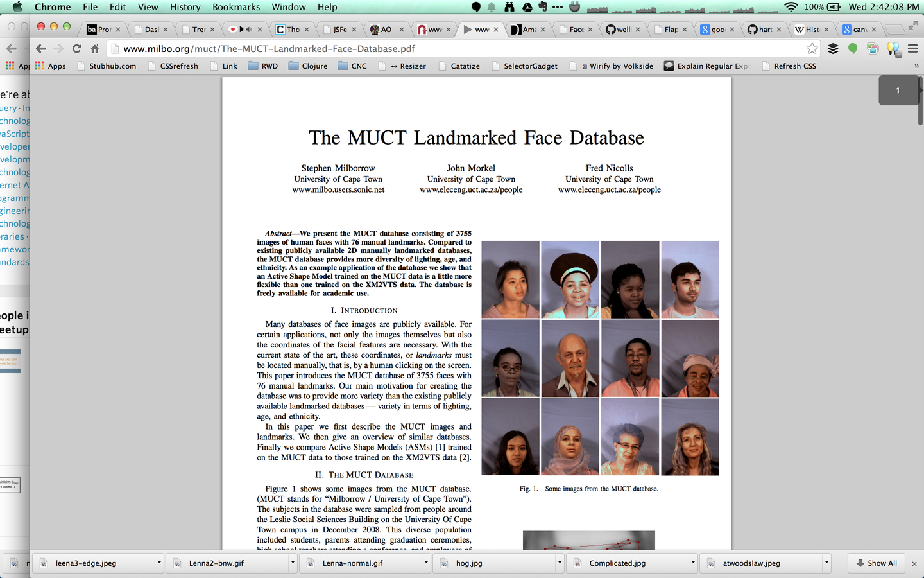Switch to the JSFe tab
This screenshot has height=578, width=924.
[x=339, y=30]
